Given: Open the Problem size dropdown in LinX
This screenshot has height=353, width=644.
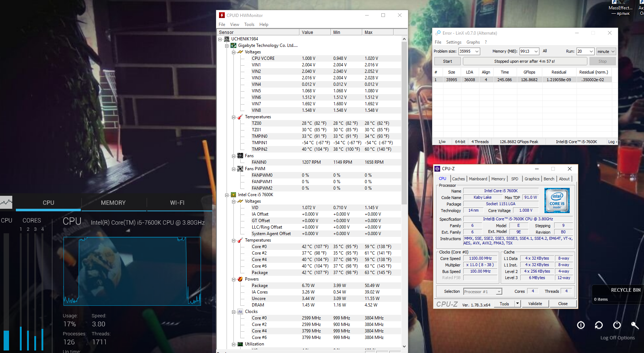Looking at the screenshot, I should click(477, 52).
